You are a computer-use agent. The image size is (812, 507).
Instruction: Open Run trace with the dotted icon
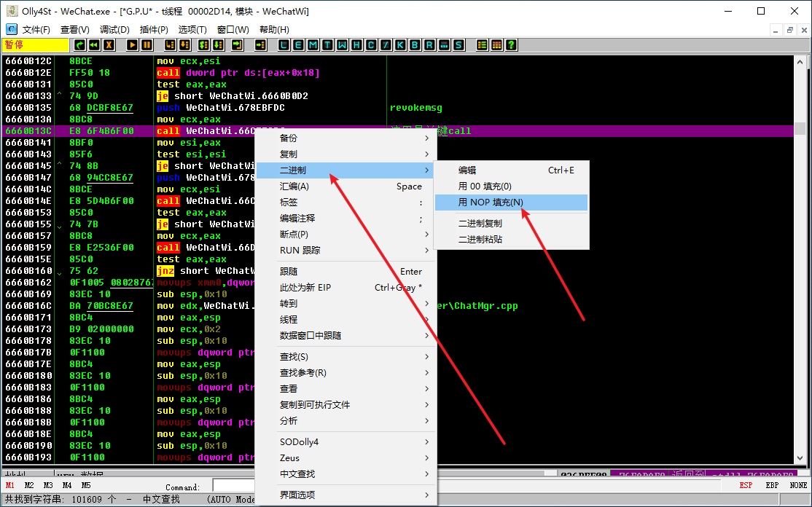(444, 45)
